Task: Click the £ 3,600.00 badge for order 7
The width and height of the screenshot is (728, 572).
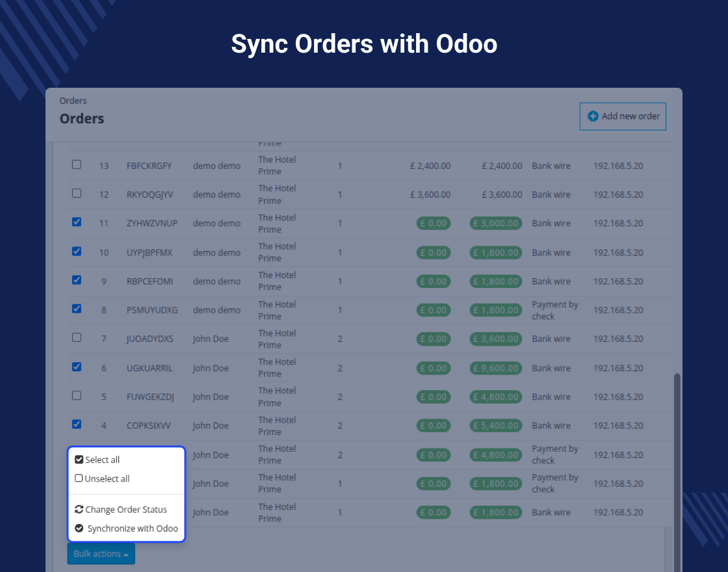Action: tap(495, 339)
